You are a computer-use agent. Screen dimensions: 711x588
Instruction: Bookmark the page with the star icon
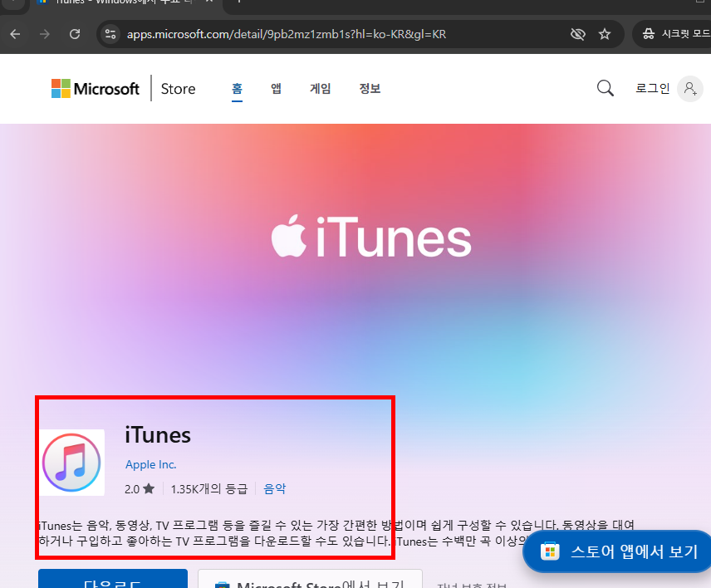point(605,34)
